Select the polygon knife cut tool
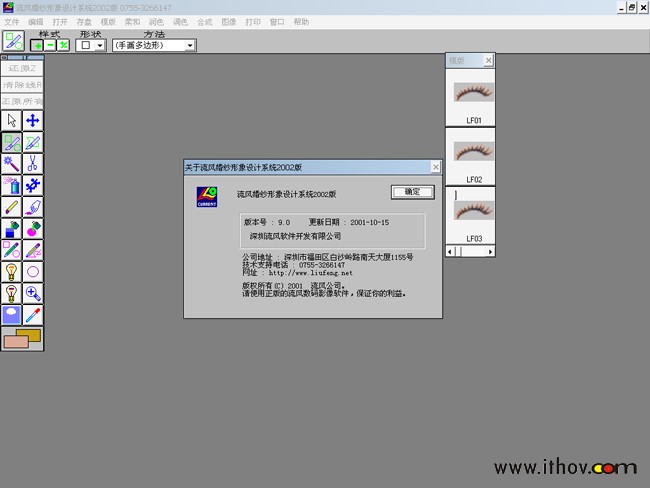The height and width of the screenshot is (488, 650). pos(33,143)
